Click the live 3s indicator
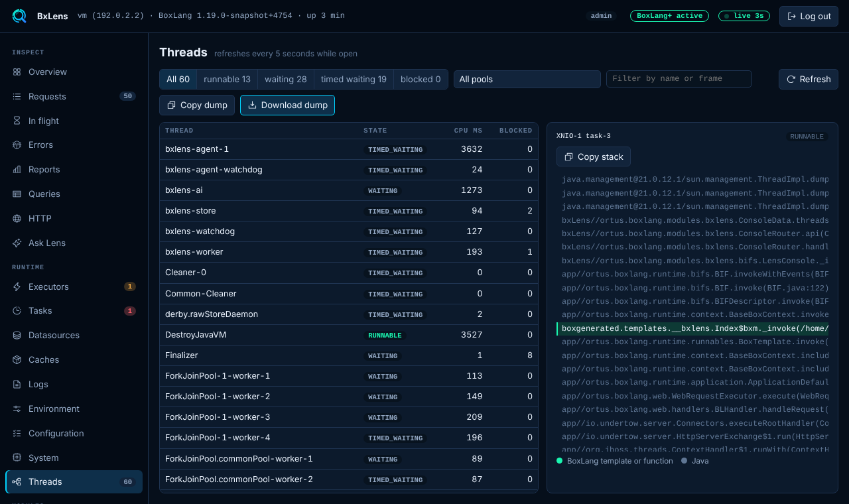Viewport: 849px width, 504px height. tap(744, 16)
